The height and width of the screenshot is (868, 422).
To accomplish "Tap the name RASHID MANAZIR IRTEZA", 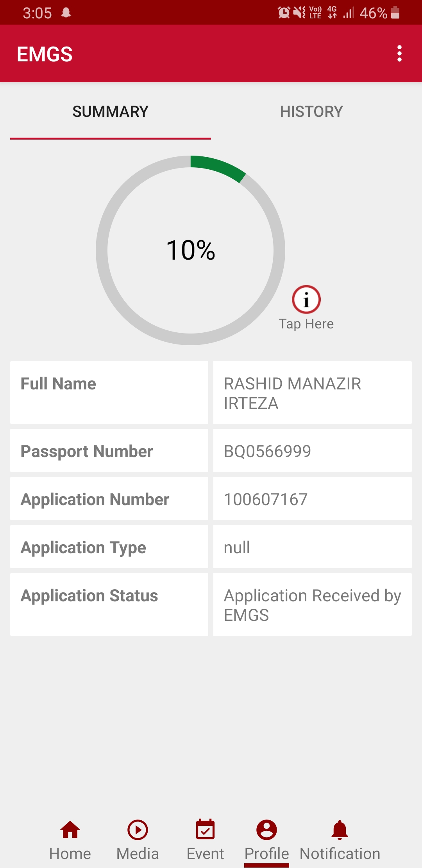I will point(292,393).
